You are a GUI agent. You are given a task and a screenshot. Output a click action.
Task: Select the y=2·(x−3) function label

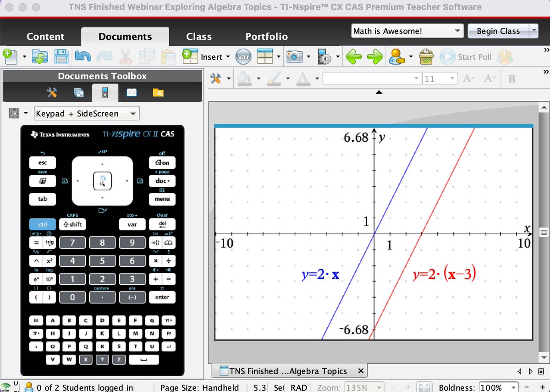point(444,274)
